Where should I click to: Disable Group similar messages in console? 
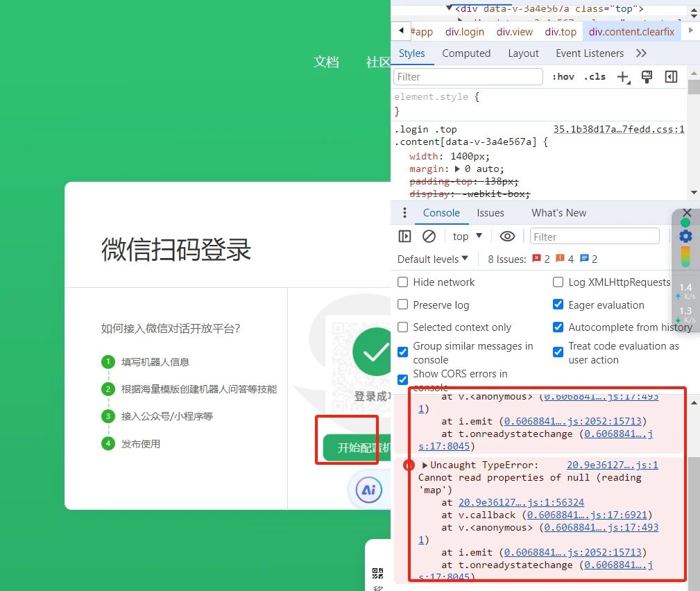click(402, 352)
